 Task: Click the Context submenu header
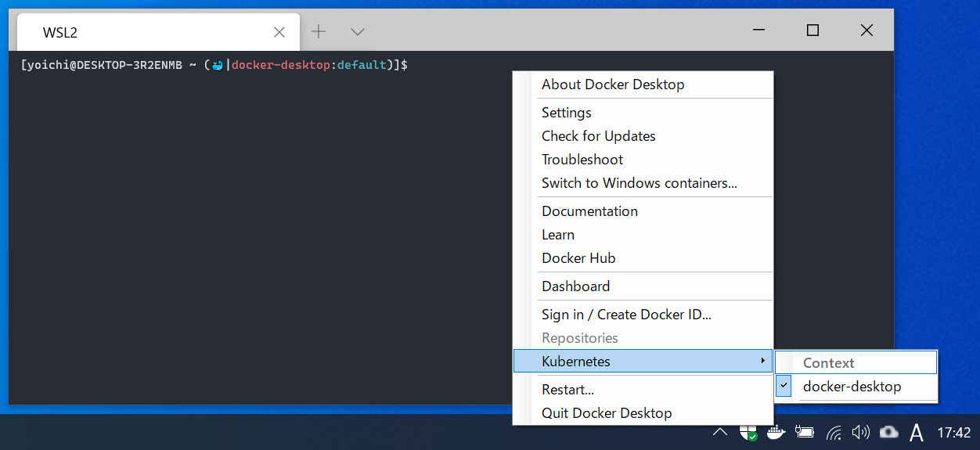click(x=856, y=363)
